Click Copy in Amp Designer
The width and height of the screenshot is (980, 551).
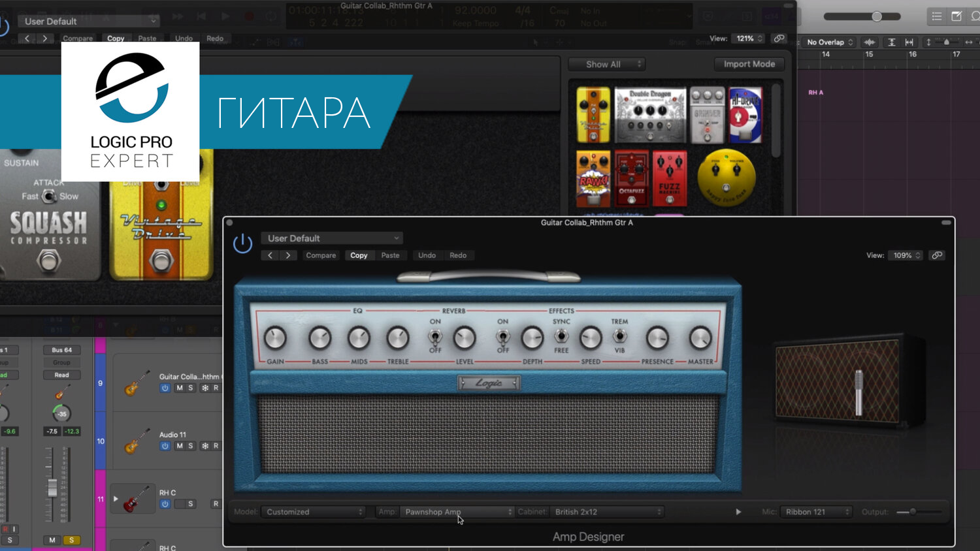coord(359,255)
